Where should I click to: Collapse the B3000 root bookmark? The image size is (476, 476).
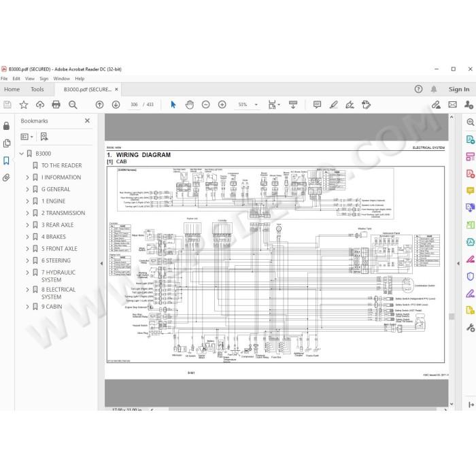tap(22, 154)
